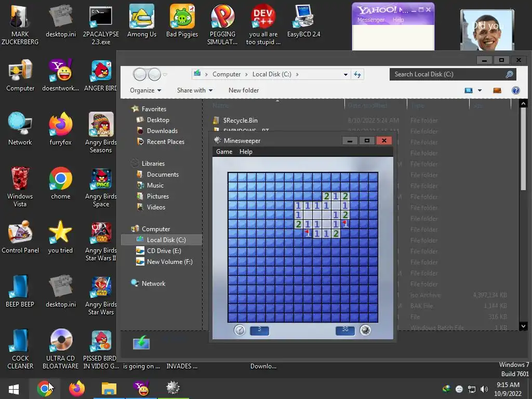Click the New folder button
Image resolution: width=532 pixels, height=399 pixels.
tap(243, 90)
